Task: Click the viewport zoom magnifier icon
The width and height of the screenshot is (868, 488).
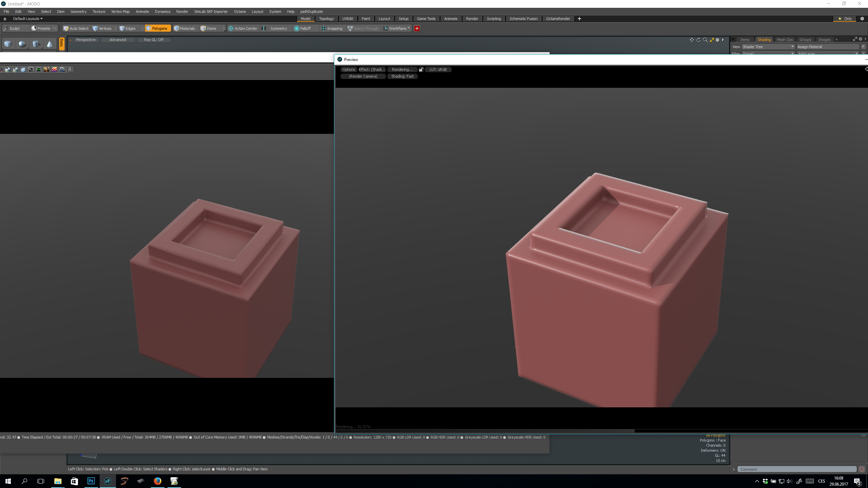Action: [x=705, y=40]
